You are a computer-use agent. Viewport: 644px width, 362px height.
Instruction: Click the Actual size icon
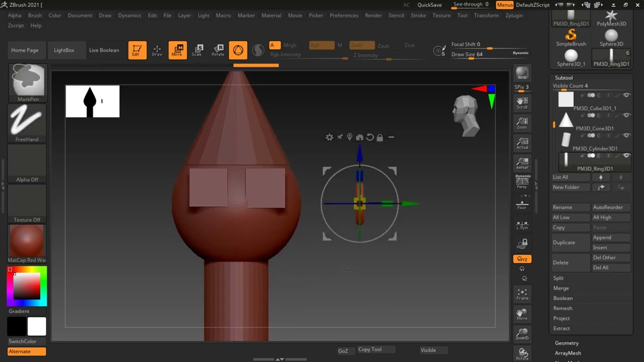click(522, 143)
